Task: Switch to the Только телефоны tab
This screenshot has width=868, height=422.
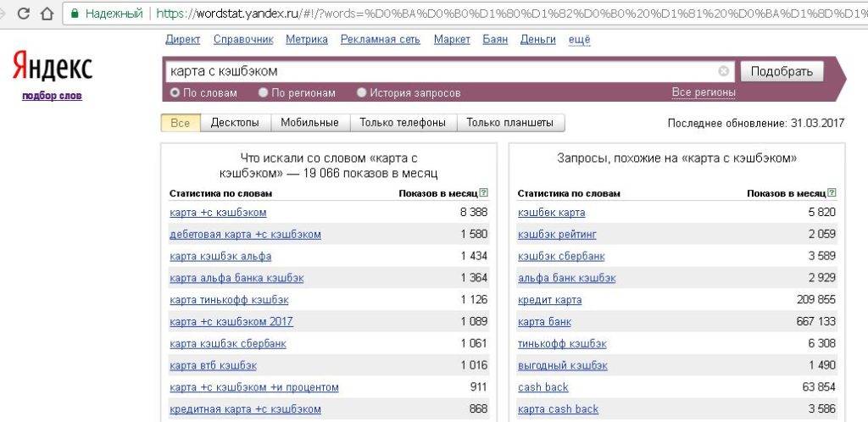Action: pyautogui.click(x=402, y=123)
